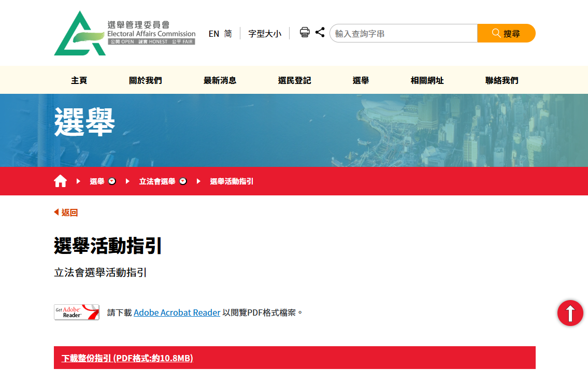Open the 關於我們 menu item
This screenshot has width=588, height=383.
coord(146,80)
